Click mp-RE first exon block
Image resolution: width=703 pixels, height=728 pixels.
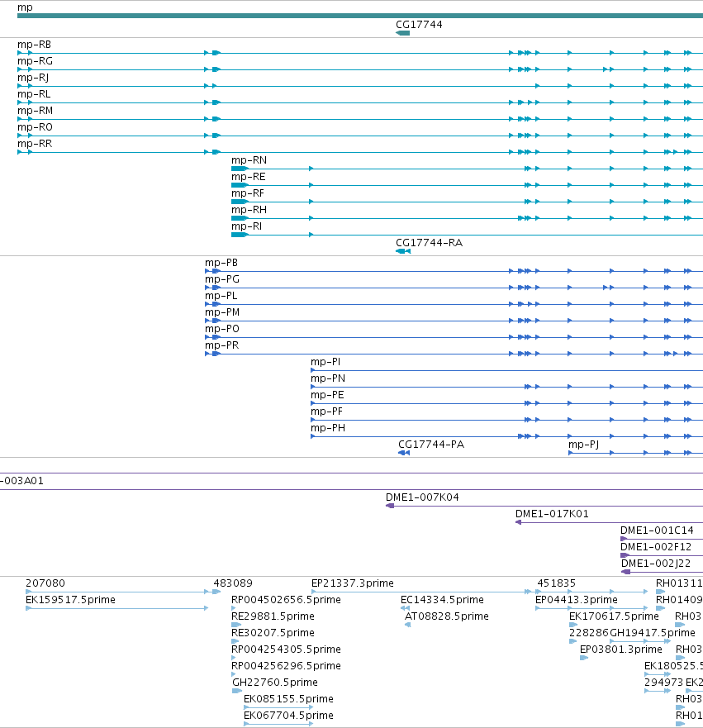click(x=240, y=185)
